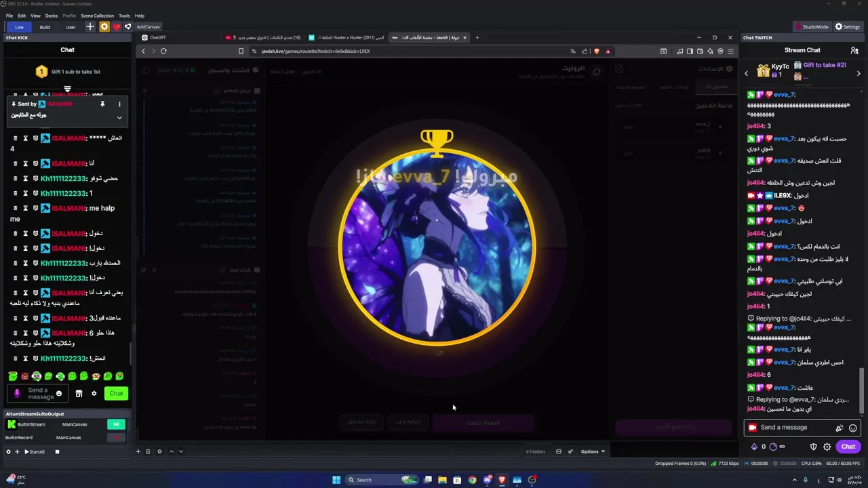
Task: Open new browser tab
Action: point(477,37)
